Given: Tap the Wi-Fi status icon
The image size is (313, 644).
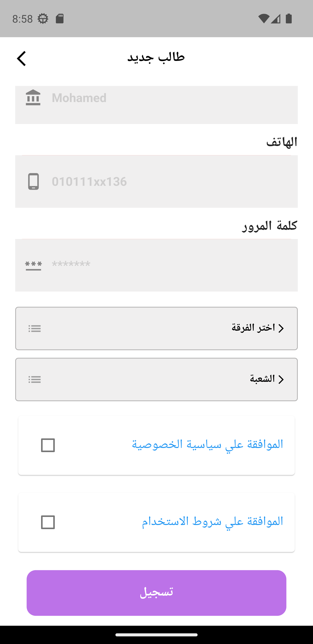Looking at the screenshot, I should click(x=263, y=19).
